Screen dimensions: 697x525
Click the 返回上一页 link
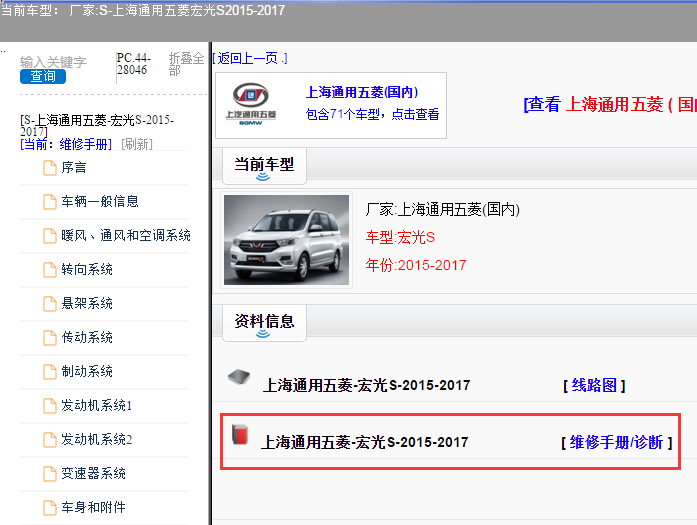(250, 58)
